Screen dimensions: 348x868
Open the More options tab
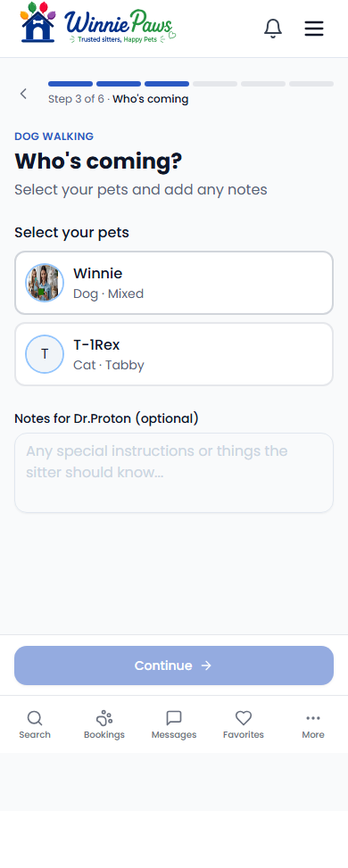[x=313, y=724]
